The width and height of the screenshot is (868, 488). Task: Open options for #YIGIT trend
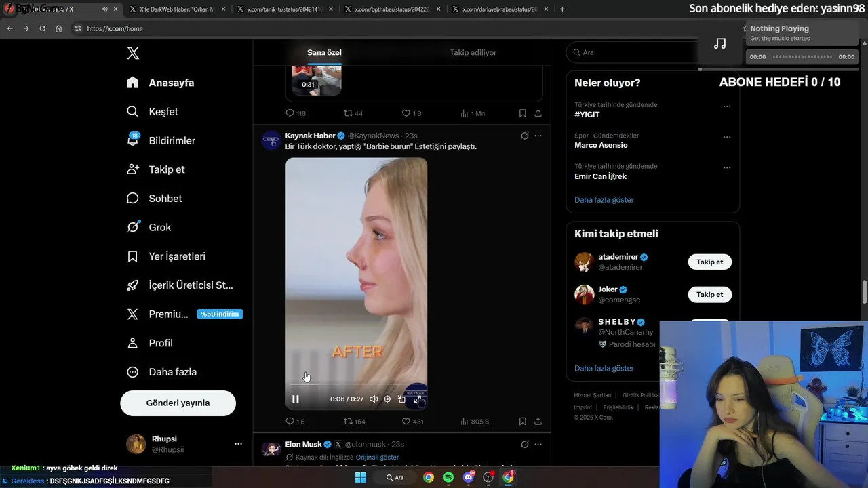[727, 106]
